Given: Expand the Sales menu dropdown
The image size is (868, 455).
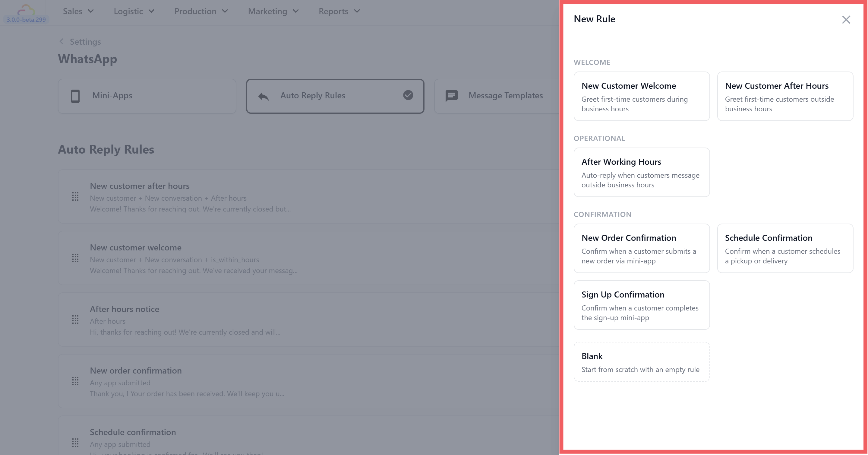Looking at the screenshot, I should (x=78, y=11).
